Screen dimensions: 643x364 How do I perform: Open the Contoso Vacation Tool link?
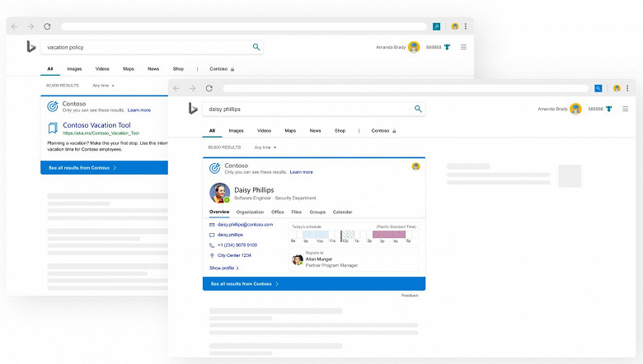pyautogui.click(x=96, y=125)
